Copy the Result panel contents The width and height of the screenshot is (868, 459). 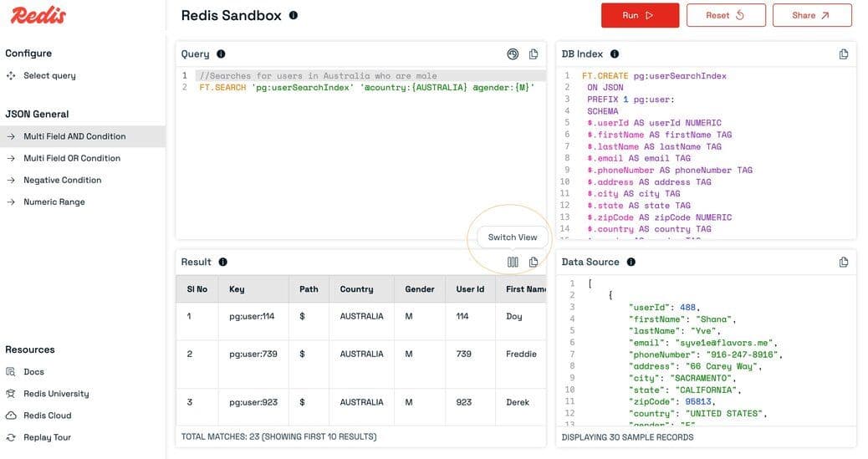pyautogui.click(x=534, y=262)
